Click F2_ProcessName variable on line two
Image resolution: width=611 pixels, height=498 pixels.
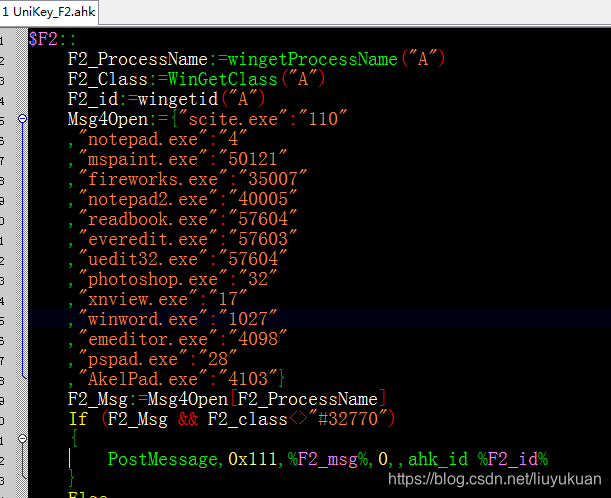pyautogui.click(x=138, y=59)
